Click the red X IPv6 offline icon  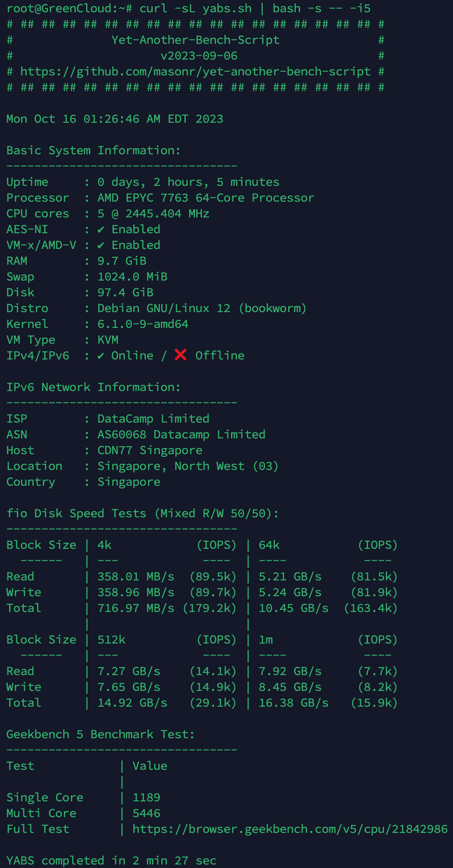180,355
